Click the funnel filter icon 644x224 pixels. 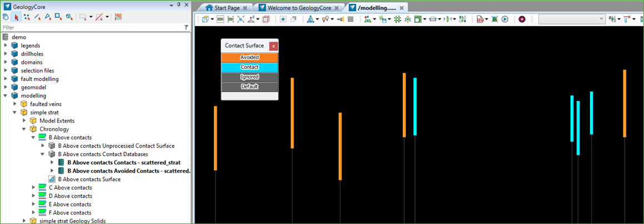pyautogui.click(x=186, y=27)
